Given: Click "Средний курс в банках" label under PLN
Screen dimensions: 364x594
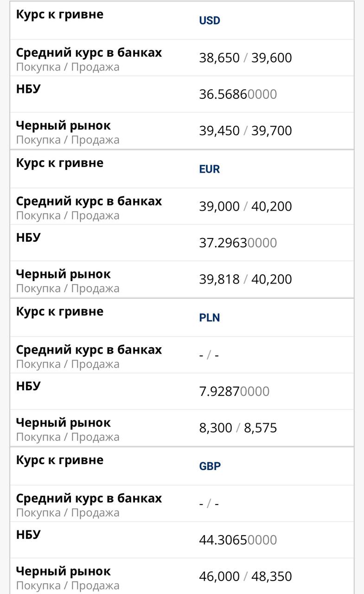Looking at the screenshot, I should 89,349.
